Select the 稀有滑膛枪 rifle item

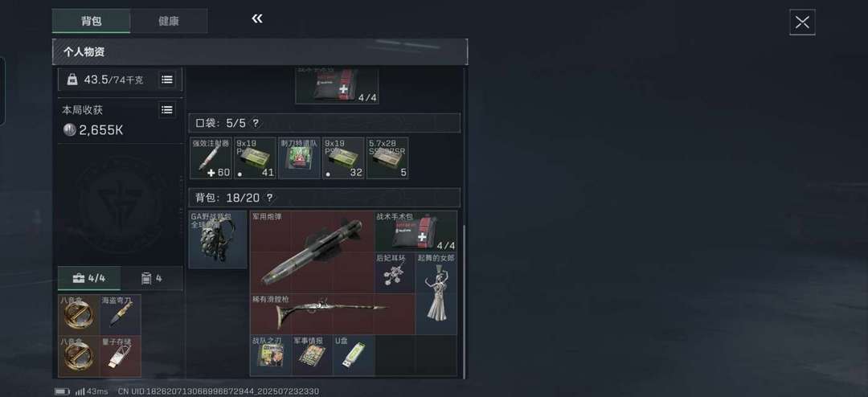(333, 314)
